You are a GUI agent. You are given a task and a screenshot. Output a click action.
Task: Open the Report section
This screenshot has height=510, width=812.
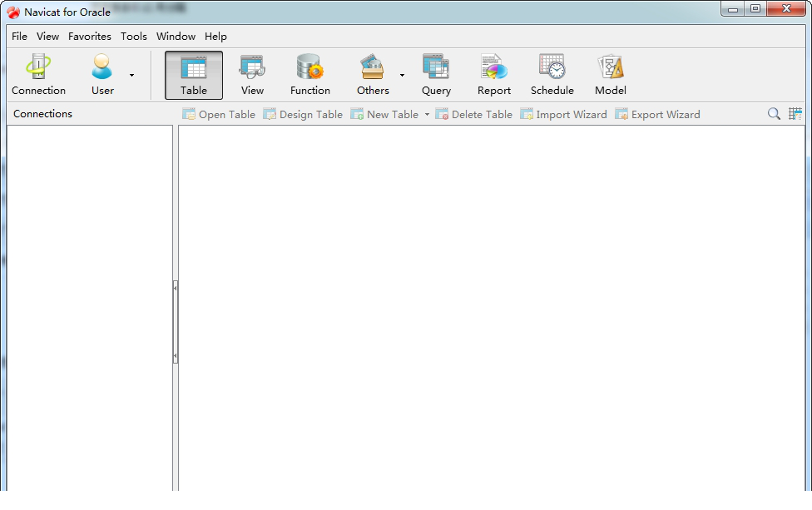click(x=494, y=75)
